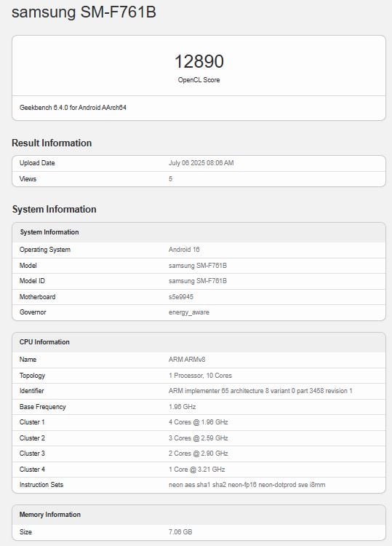Select the Android 16 operating system value
Screen dimensions: 392x546
pyautogui.click(x=184, y=250)
